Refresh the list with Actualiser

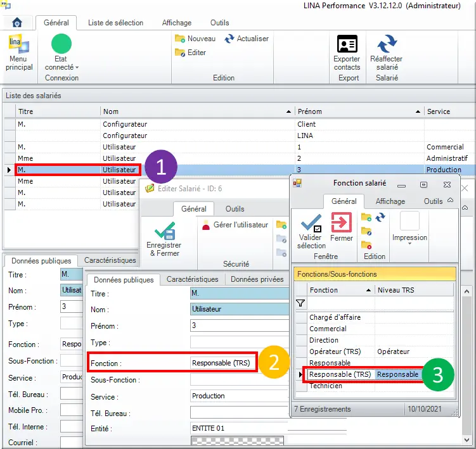(x=247, y=39)
